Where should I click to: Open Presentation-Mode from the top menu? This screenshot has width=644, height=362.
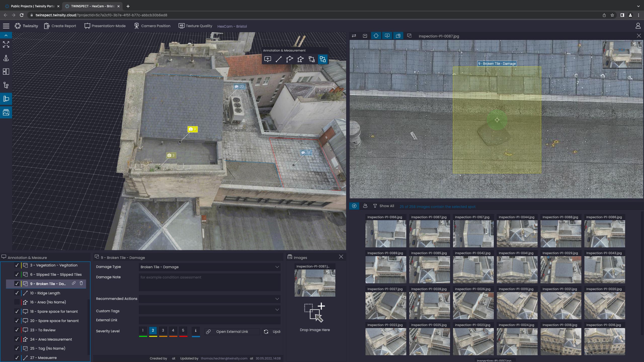[105, 26]
